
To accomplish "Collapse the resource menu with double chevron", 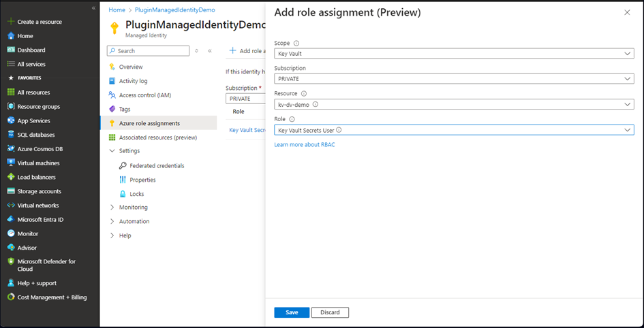I will [209, 51].
